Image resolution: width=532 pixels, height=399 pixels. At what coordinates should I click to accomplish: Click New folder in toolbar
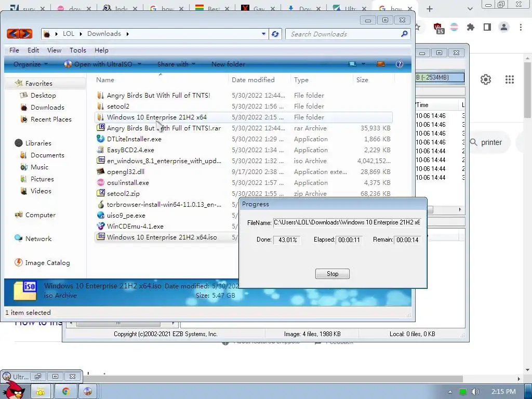tap(228, 64)
